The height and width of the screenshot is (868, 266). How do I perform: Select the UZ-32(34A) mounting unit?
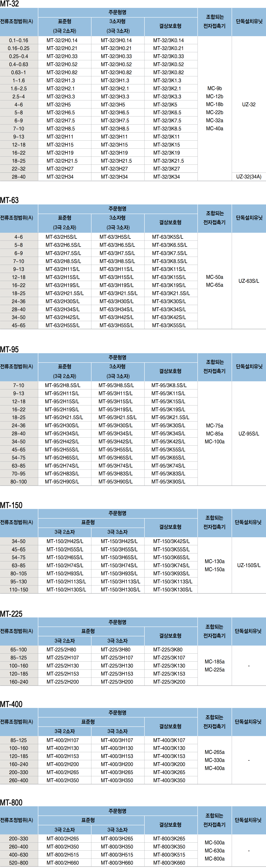pos(249,177)
